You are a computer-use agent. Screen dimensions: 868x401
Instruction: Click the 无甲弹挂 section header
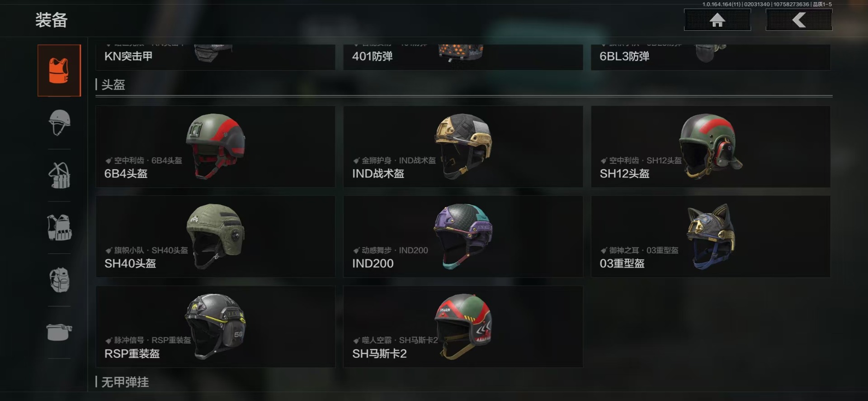pos(125,382)
